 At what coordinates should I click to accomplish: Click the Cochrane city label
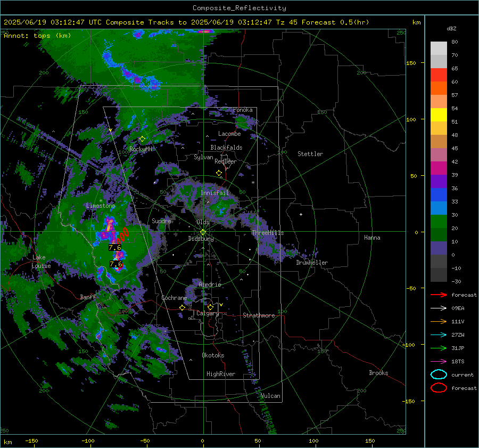(x=174, y=298)
